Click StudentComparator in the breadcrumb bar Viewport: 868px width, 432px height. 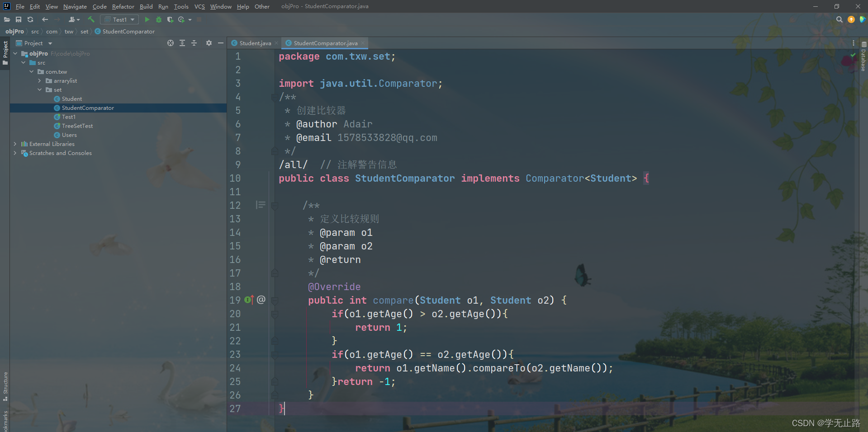(x=125, y=31)
